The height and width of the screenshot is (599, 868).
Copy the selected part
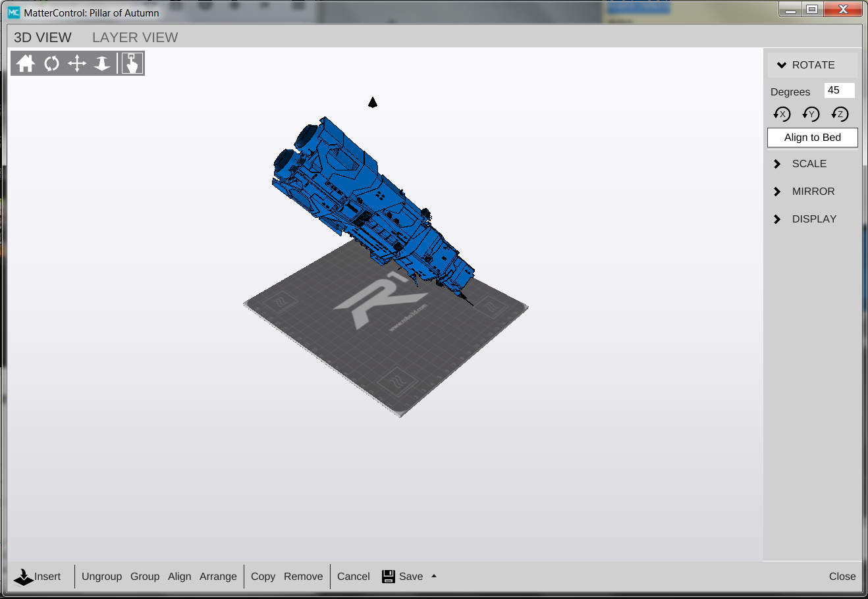point(263,577)
